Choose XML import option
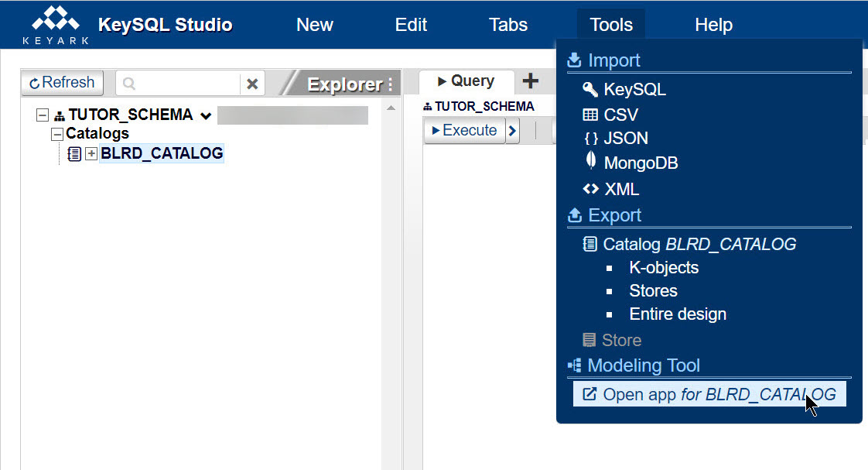The width and height of the screenshot is (868, 470). (621, 189)
